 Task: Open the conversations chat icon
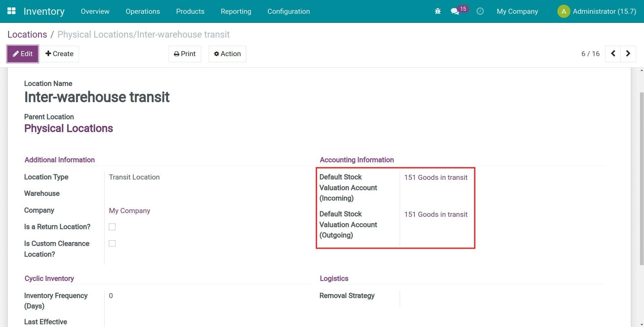pos(455,11)
